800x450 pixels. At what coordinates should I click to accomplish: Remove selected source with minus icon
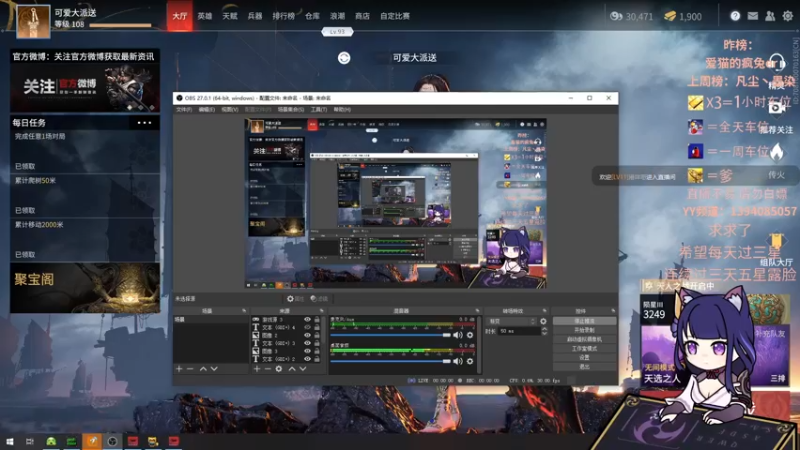[267, 368]
